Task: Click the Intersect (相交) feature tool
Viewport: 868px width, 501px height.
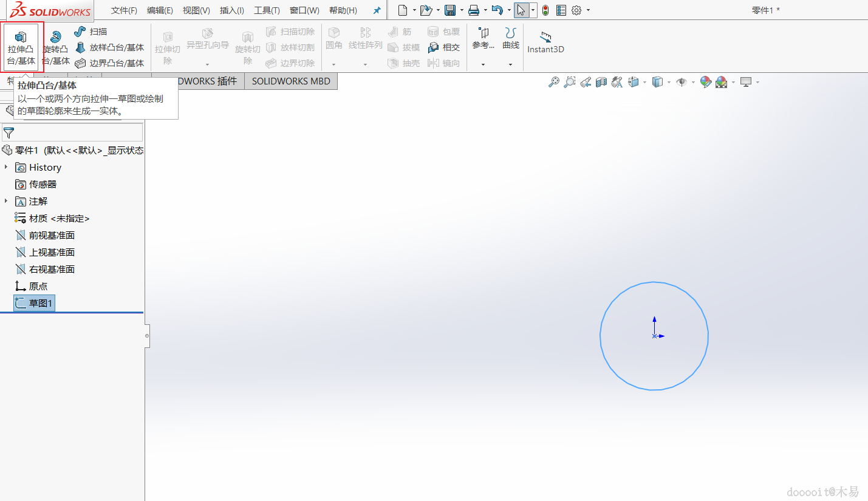Action: [x=444, y=47]
